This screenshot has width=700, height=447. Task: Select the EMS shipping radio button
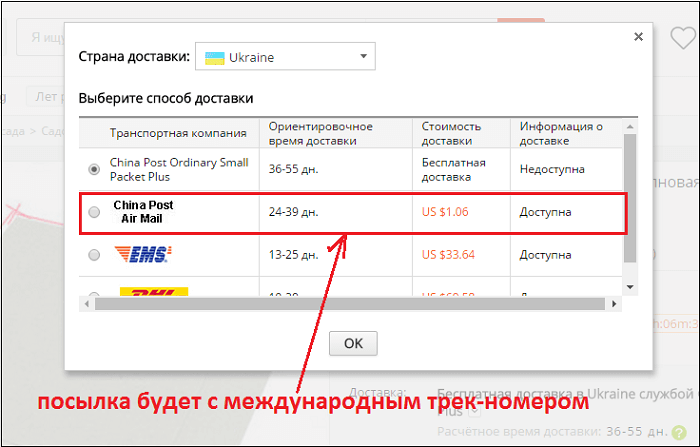pos(94,255)
